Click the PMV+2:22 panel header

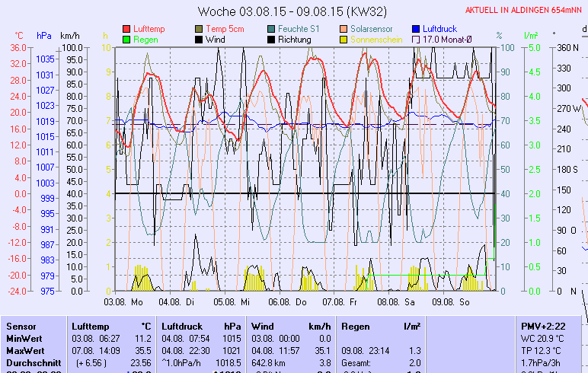542,326
